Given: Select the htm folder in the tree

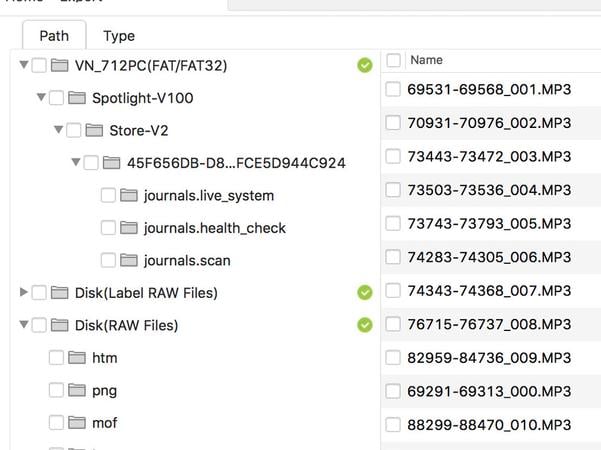Looking at the screenshot, I should [104, 357].
